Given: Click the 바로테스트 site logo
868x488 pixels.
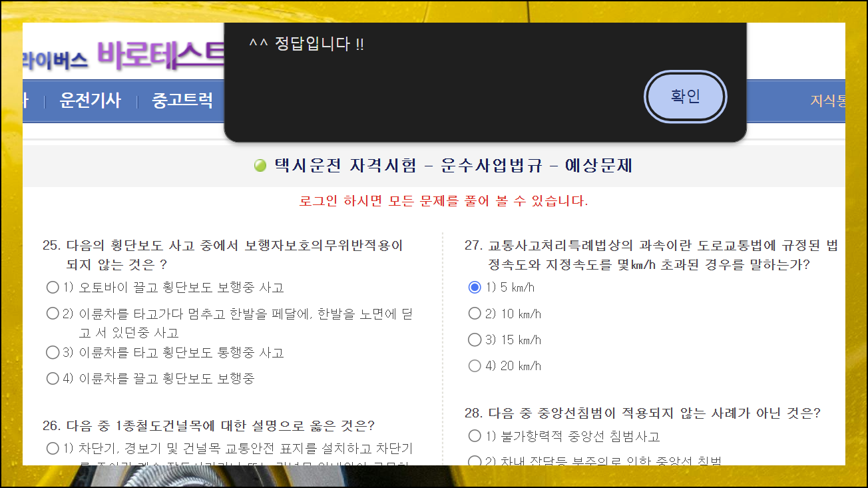Looking at the screenshot, I should tap(160, 56).
